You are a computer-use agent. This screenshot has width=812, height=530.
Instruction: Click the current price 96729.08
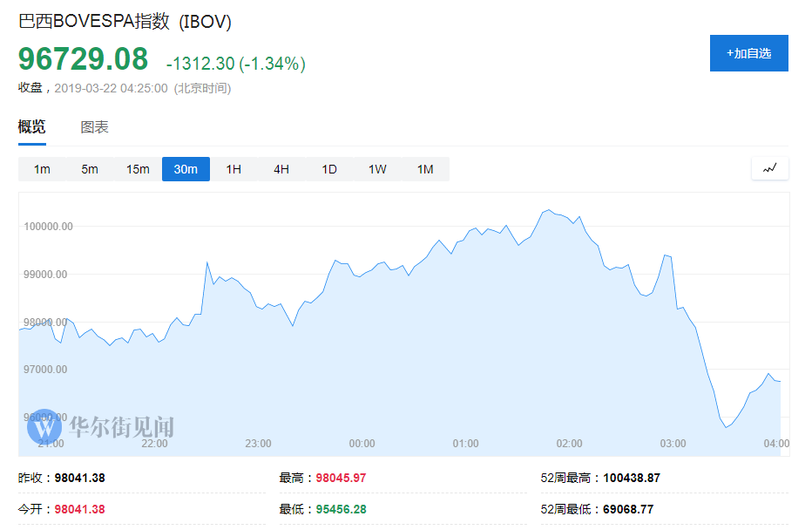[84, 59]
